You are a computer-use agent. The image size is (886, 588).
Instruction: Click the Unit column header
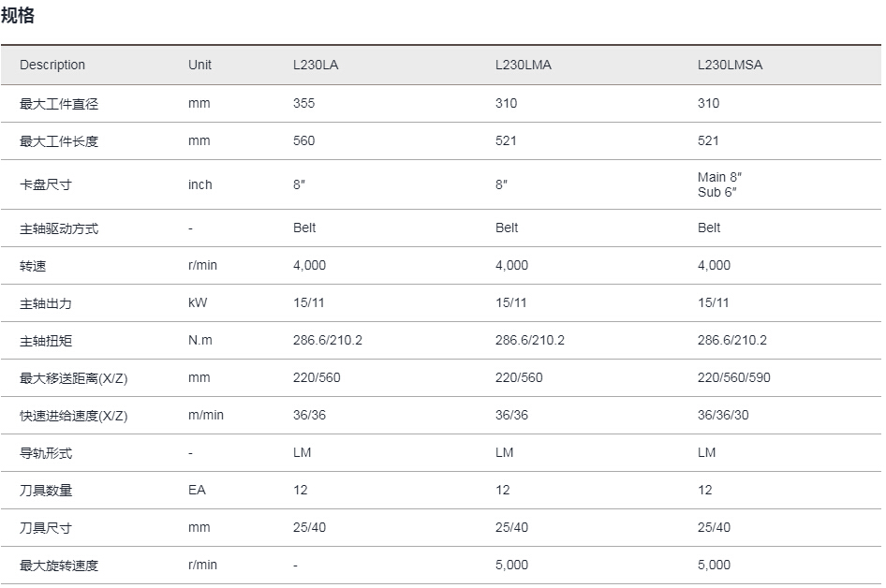[199, 65]
